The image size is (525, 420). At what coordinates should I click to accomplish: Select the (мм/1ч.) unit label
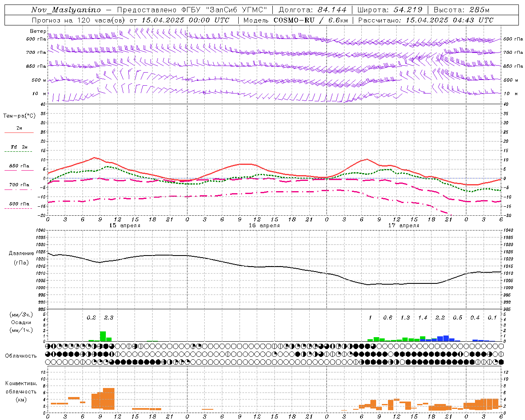point(21,330)
